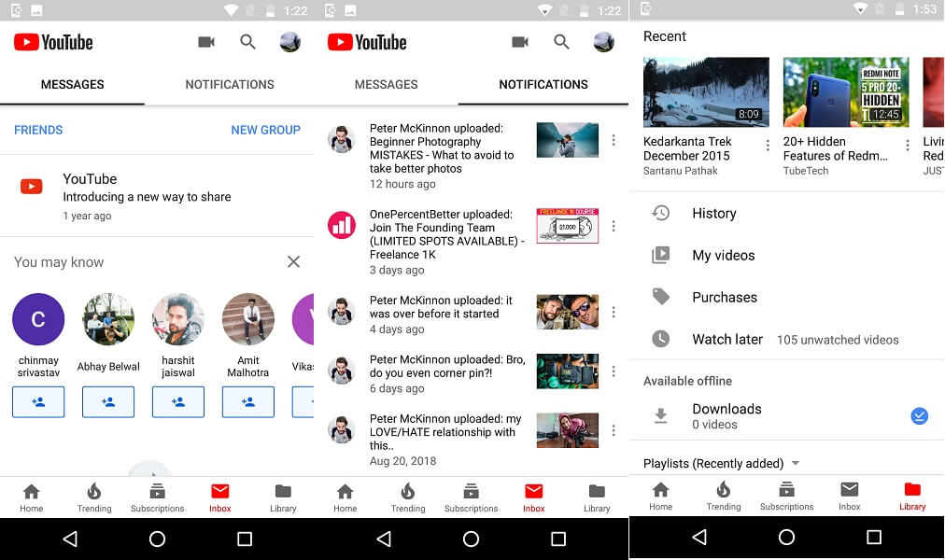
Task: Tap Android back button on the Messages screen
Action: (70, 539)
